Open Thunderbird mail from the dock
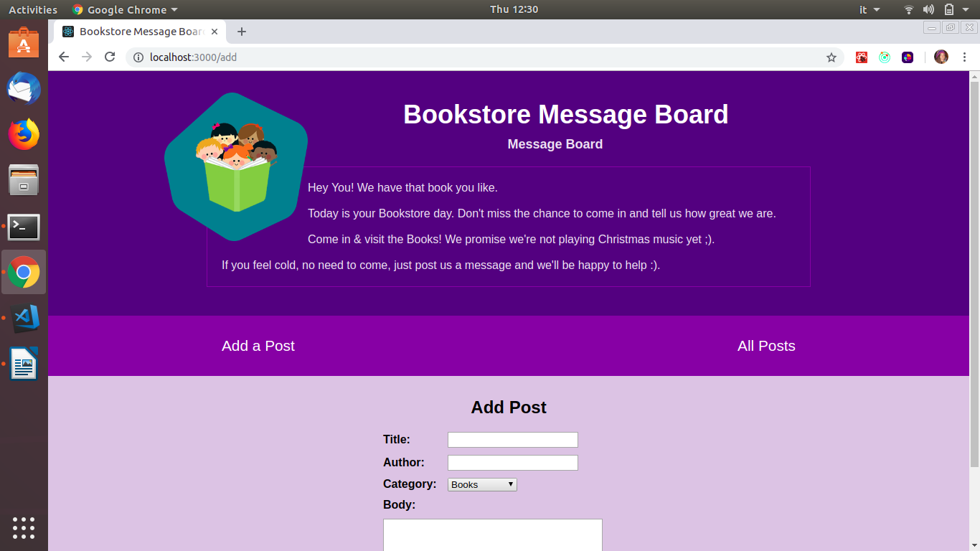 point(24,89)
